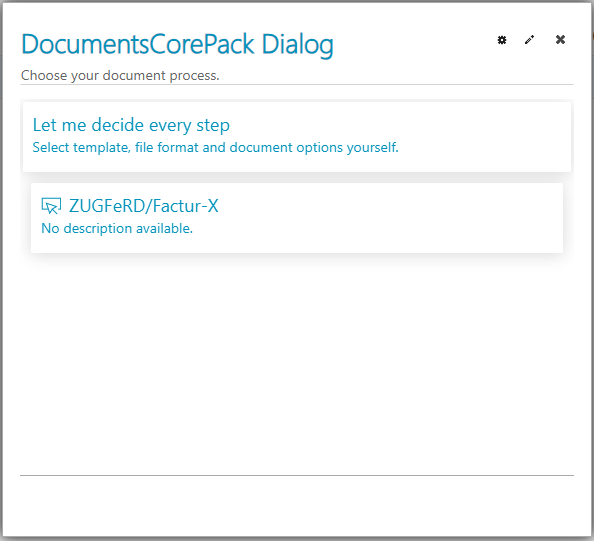Click the pencil edit icon
This screenshot has width=594, height=541.
point(530,40)
